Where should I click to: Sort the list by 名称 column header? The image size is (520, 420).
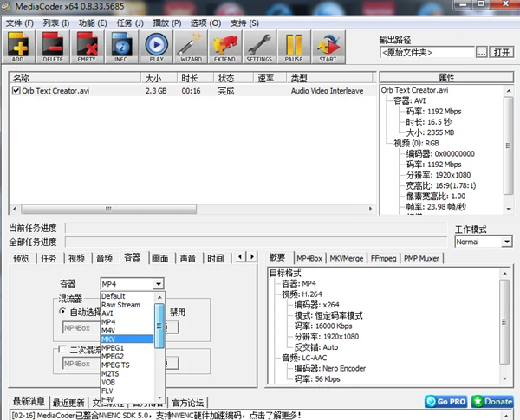coord(75,78)
